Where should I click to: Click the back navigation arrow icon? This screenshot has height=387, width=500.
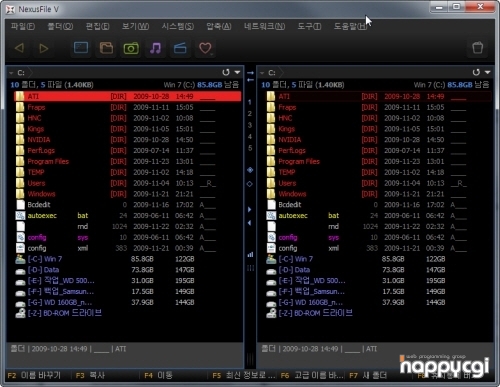[19, 48]
